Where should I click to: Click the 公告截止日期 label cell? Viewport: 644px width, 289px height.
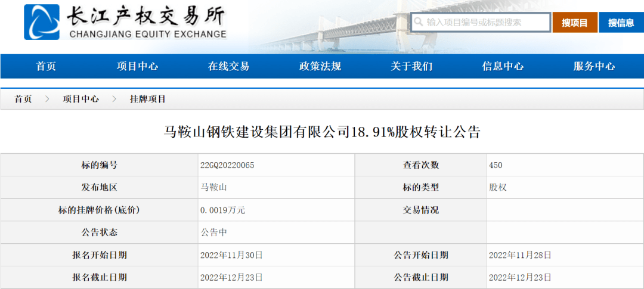click(x=421, y=278)
